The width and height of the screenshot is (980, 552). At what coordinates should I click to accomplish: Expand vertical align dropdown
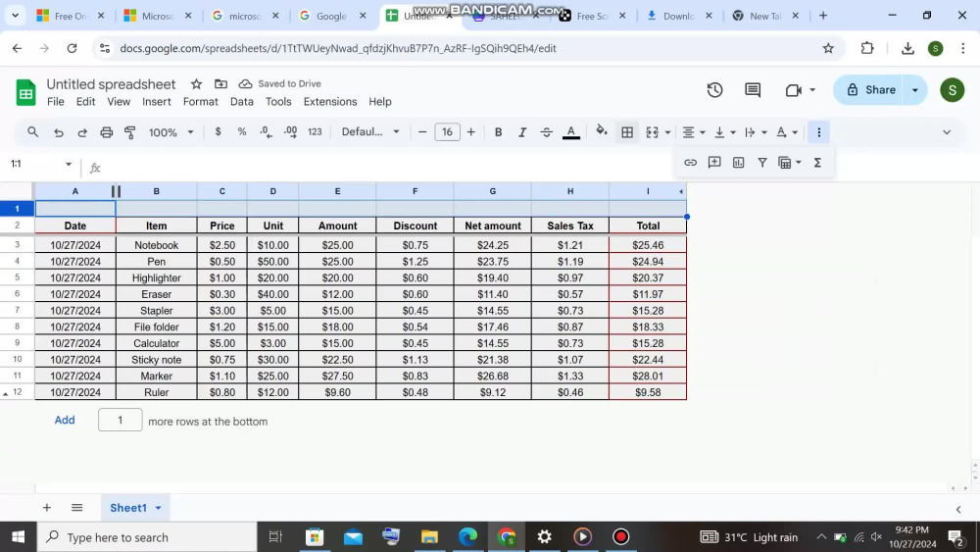(x=732, y=132)
